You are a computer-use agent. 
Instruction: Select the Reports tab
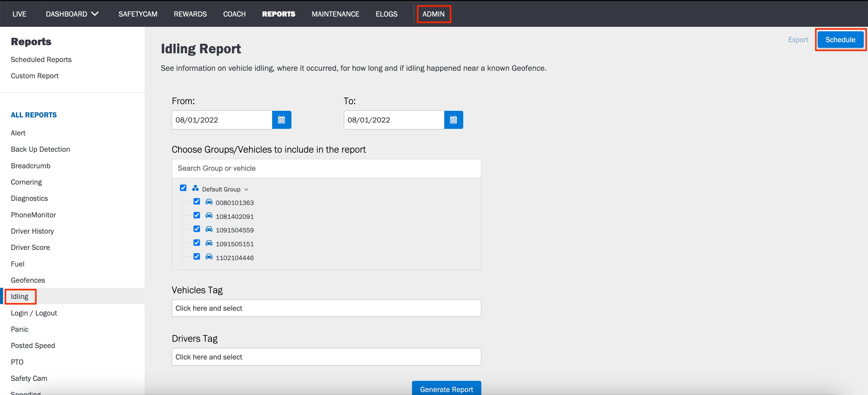(x=278, y=14)
